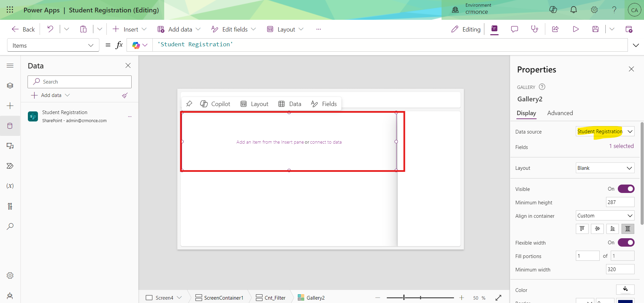Open Virtual agent icon at rail bottom
644x303 pixels.
click(x=10, y=296)
